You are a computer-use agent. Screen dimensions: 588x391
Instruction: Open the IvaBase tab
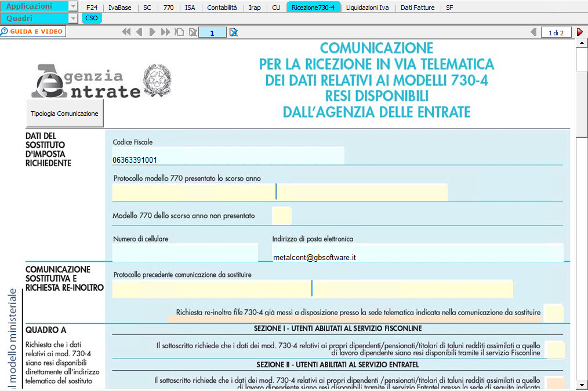(x=119, y=8)
